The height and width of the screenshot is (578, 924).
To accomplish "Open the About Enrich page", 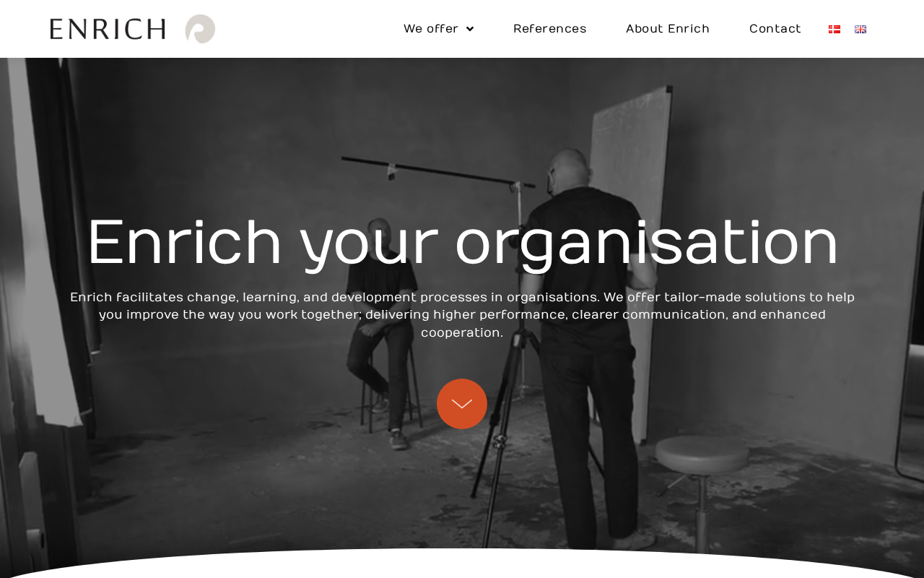I will [668, 29].
